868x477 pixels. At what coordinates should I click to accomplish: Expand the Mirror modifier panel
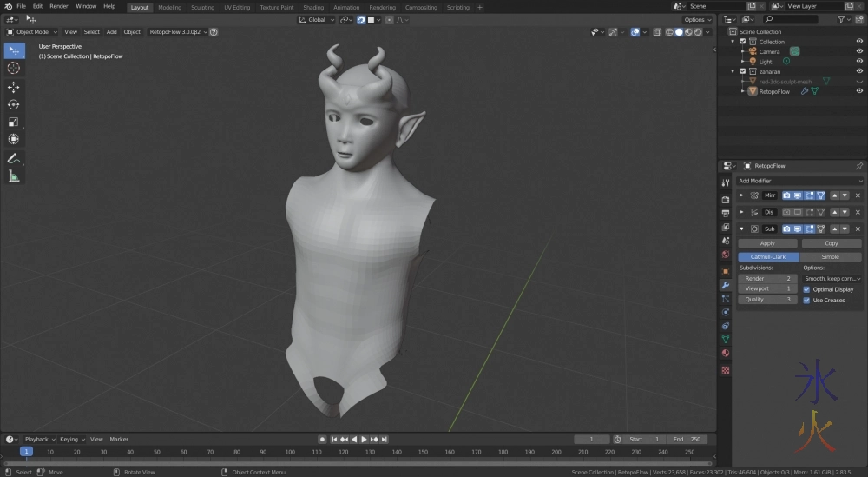coord(741,195)
